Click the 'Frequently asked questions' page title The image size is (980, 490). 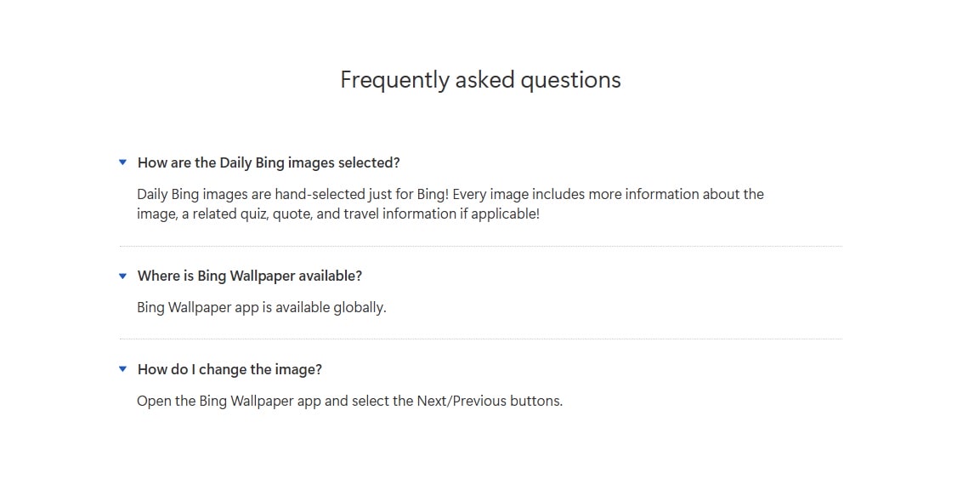pyautogui.click(x=479, y=79)
